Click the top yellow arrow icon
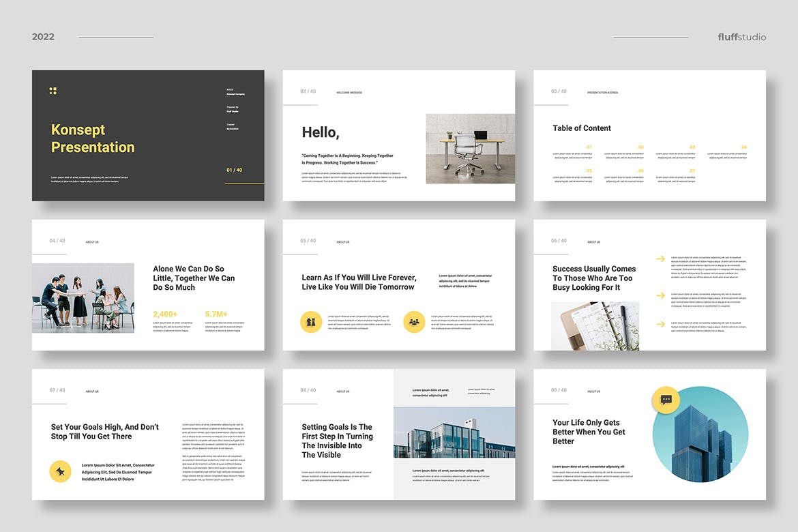 pos(661,258)
